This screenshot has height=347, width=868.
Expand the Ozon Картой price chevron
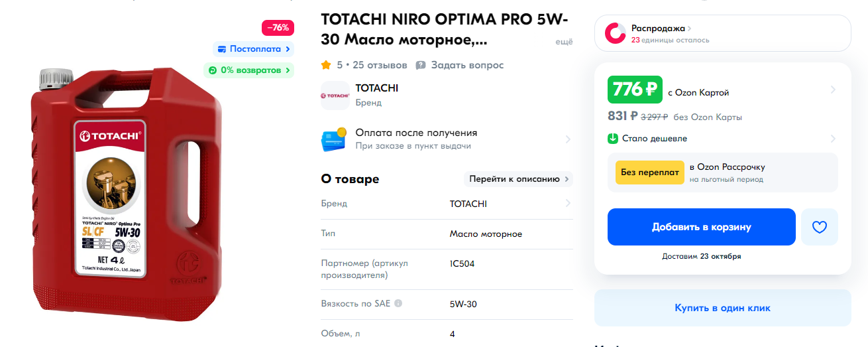coord(833,90)
